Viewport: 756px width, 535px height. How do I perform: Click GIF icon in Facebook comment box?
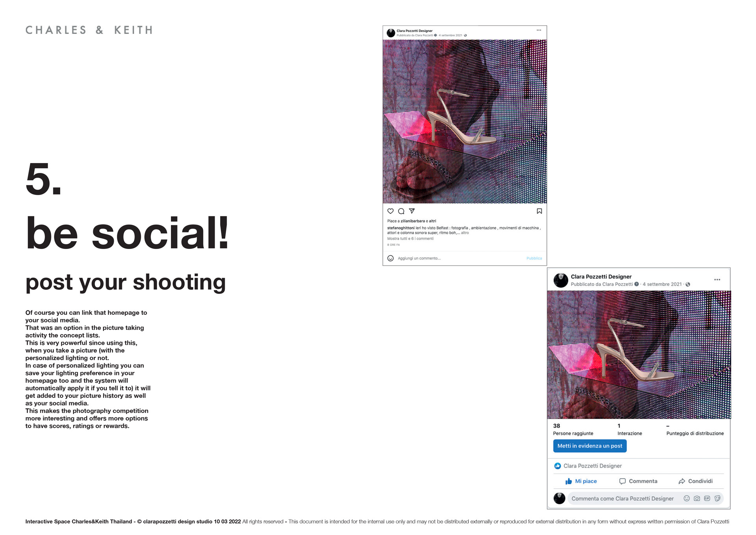(x=707, y=498)
